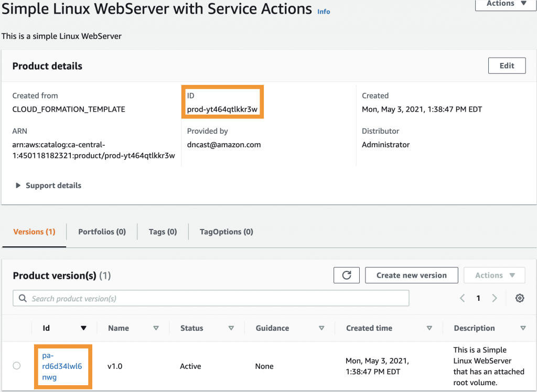The image size is (537, 392).
Task: Expand the Support details section
Action: tap(48, 185)
